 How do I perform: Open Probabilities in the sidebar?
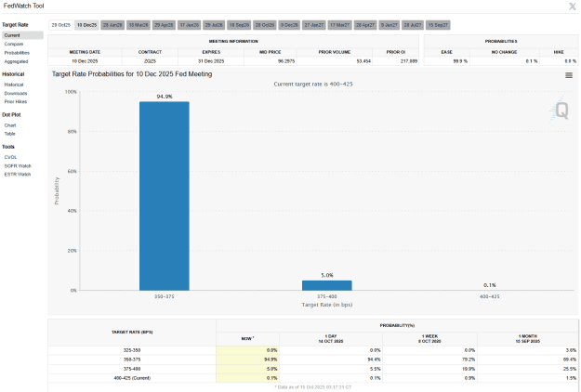click(17, 53)
